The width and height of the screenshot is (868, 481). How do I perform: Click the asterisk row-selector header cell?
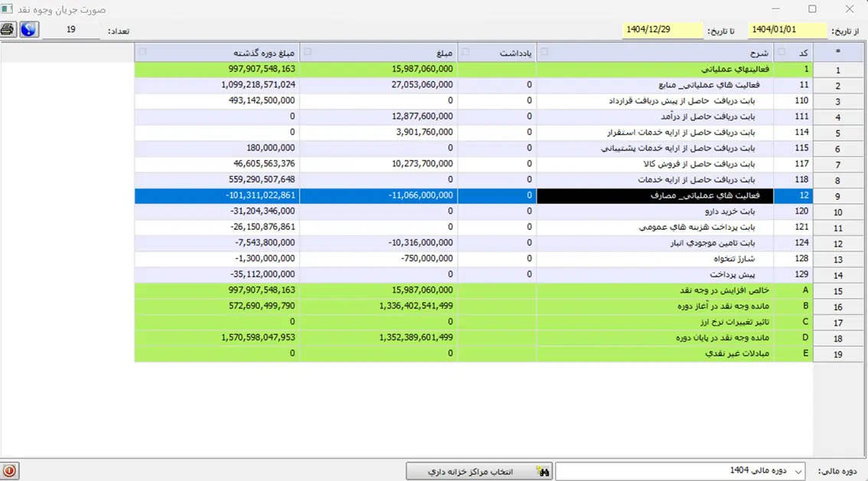(838, 52)
